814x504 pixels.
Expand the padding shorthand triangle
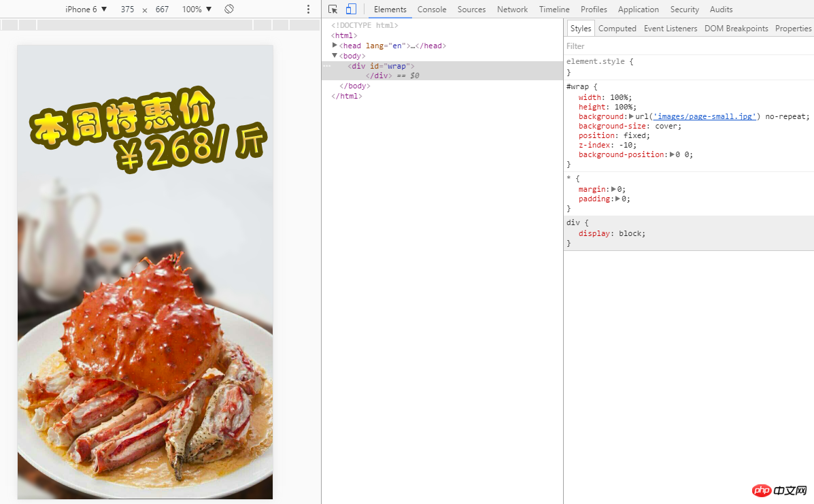pyautogui.click(x=617, y=199)
